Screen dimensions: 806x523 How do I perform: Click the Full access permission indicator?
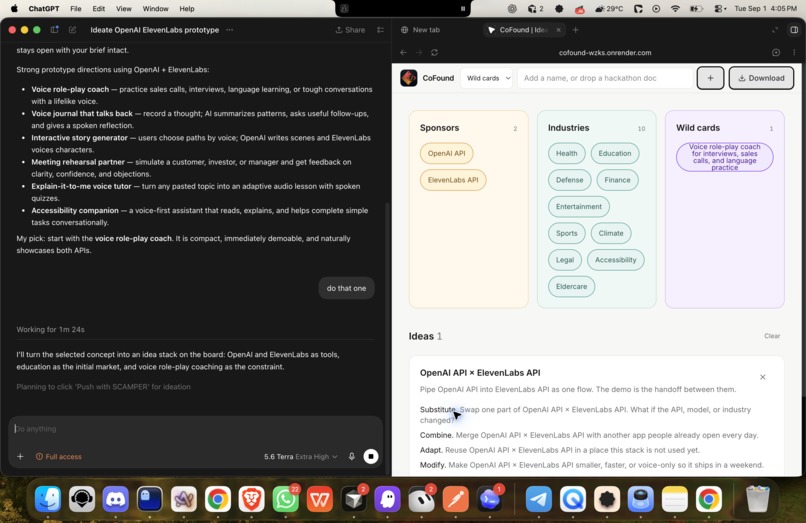coord(59,457)
